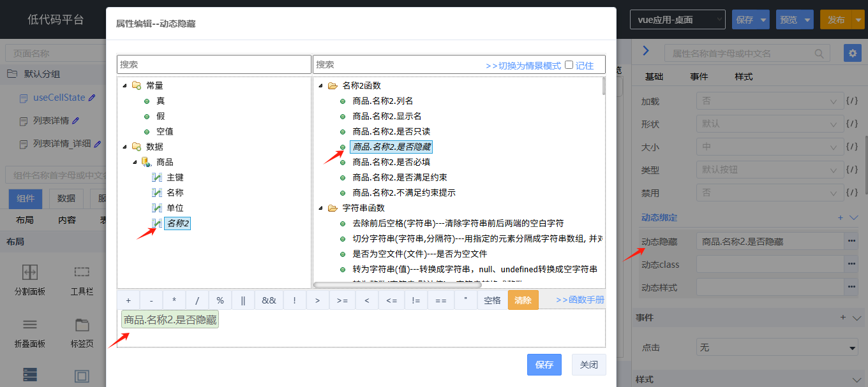Switch to the 组件 tab

click(x=26, y=199)
